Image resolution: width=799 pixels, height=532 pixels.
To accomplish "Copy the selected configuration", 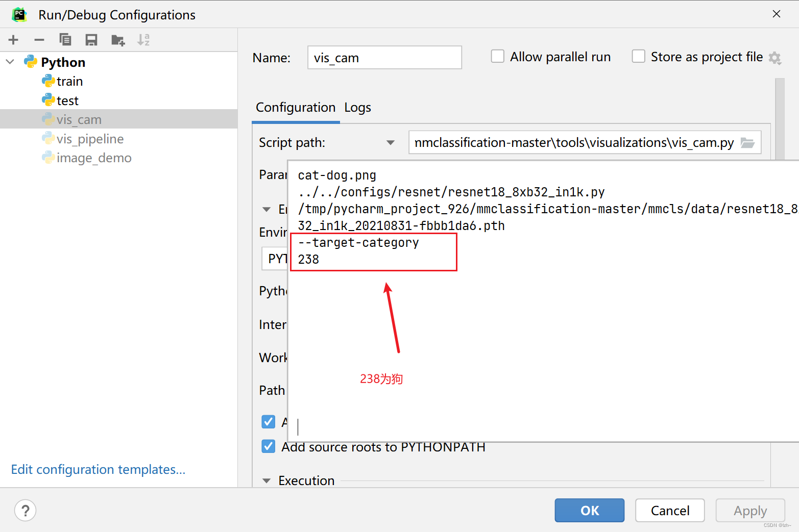I will (x=65, y=40).
